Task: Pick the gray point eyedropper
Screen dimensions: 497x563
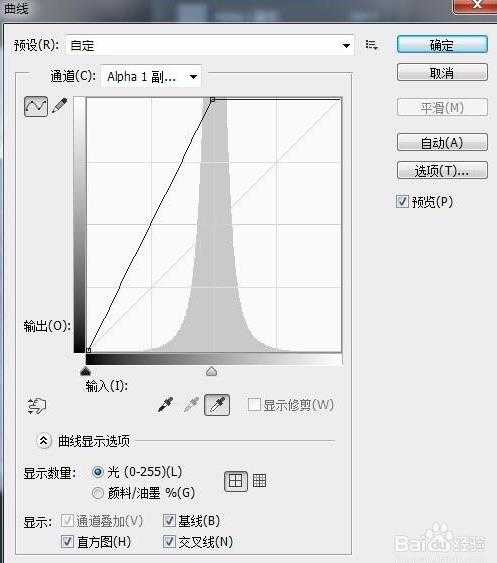Action: coord(191,405)
